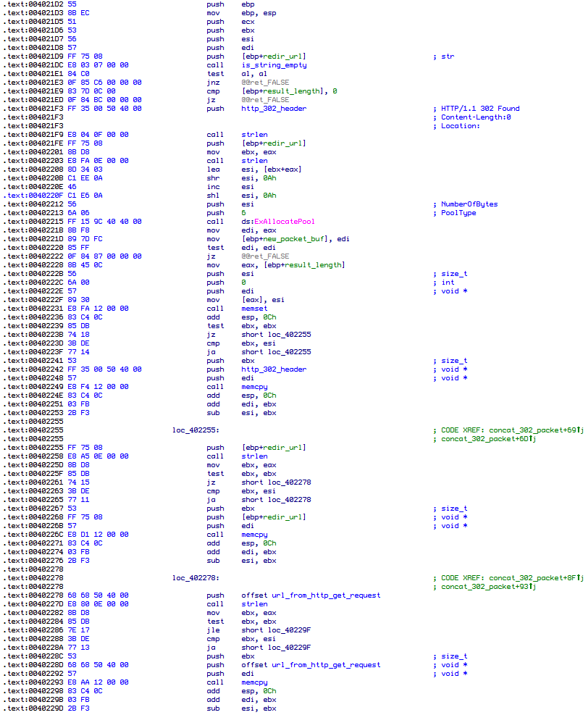Click the concat_302_packet+8F cross-reference
The width and height of the screenshot is (588, 715).
click(536, 578)
